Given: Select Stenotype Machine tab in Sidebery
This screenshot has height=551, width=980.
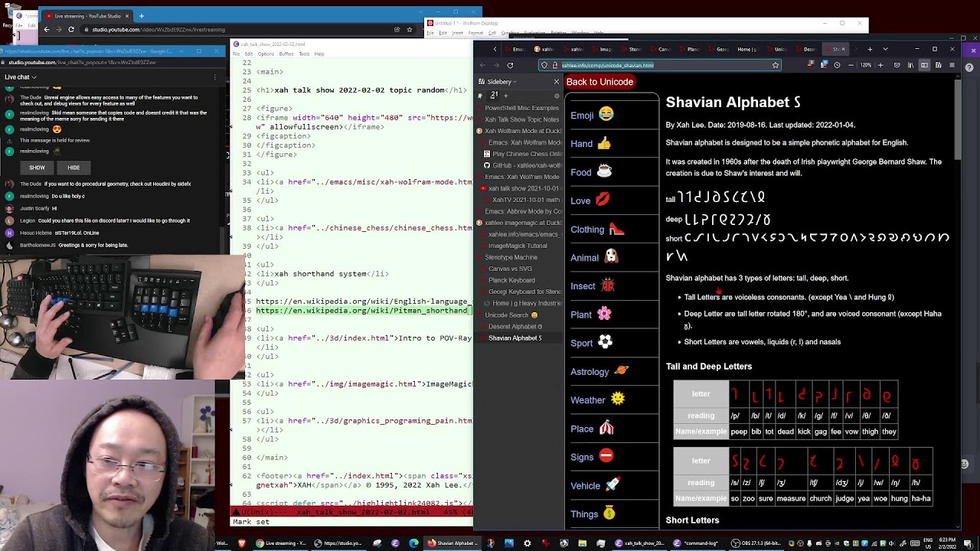Looking at the screenshot, I should point(520,258).
